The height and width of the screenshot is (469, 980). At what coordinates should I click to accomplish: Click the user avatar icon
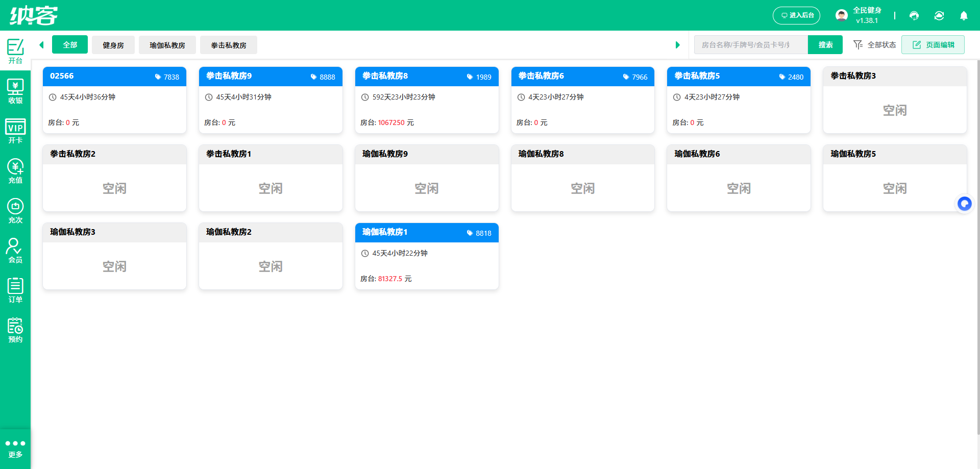tap(842, 15)
